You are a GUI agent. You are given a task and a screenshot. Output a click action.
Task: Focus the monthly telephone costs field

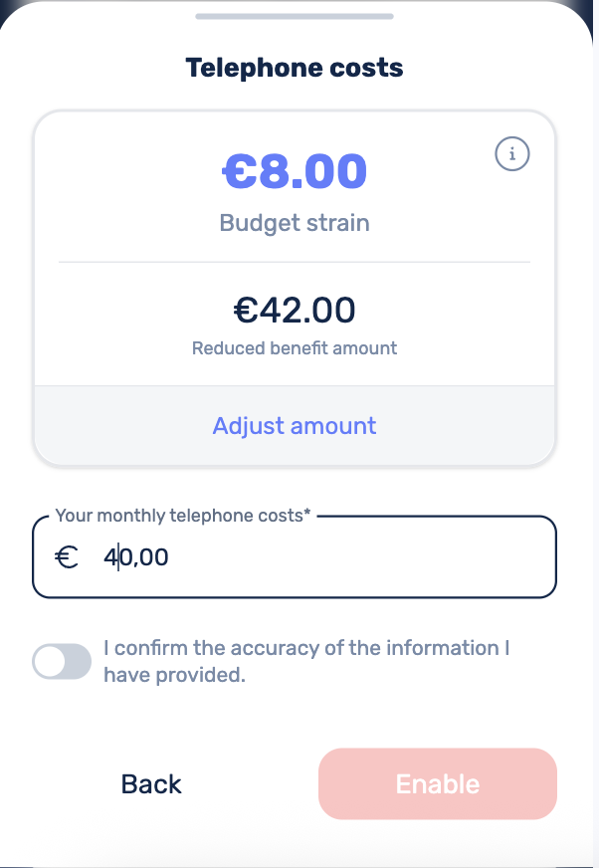pos(295,556)
